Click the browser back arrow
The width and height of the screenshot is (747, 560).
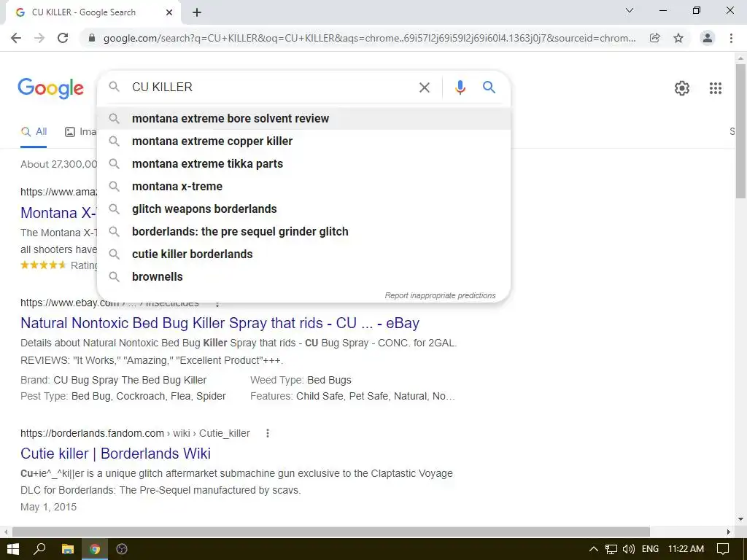(16, 38)
